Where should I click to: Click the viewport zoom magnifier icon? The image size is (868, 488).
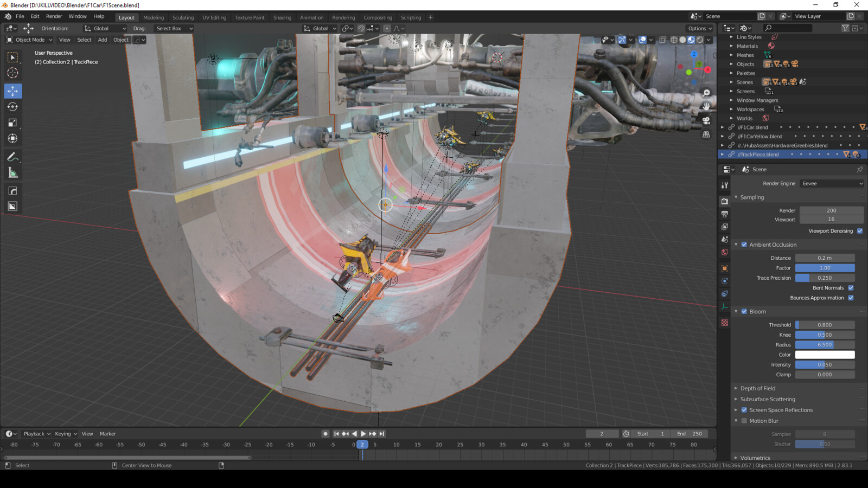(x=706, y=93)
